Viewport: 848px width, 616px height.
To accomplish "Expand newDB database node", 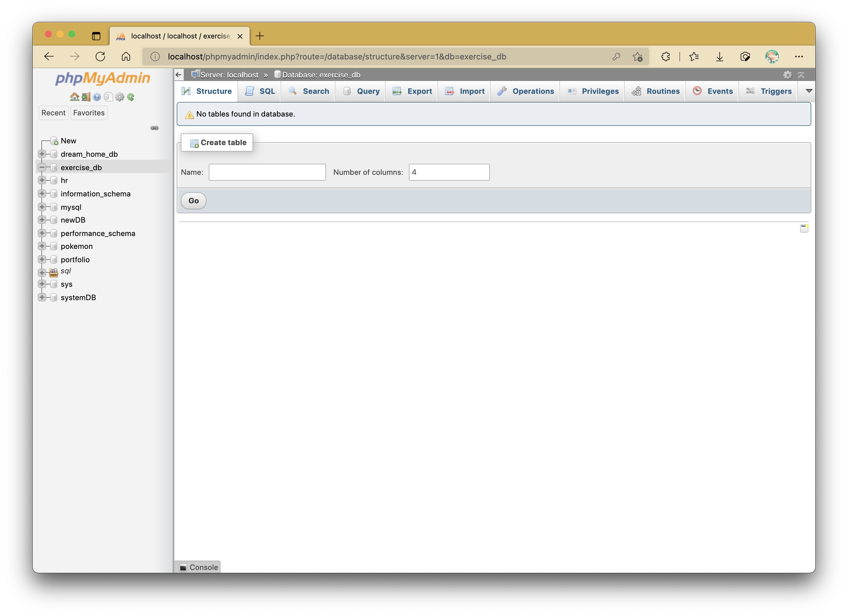I will pyautogui.click(x=42, y=220).
